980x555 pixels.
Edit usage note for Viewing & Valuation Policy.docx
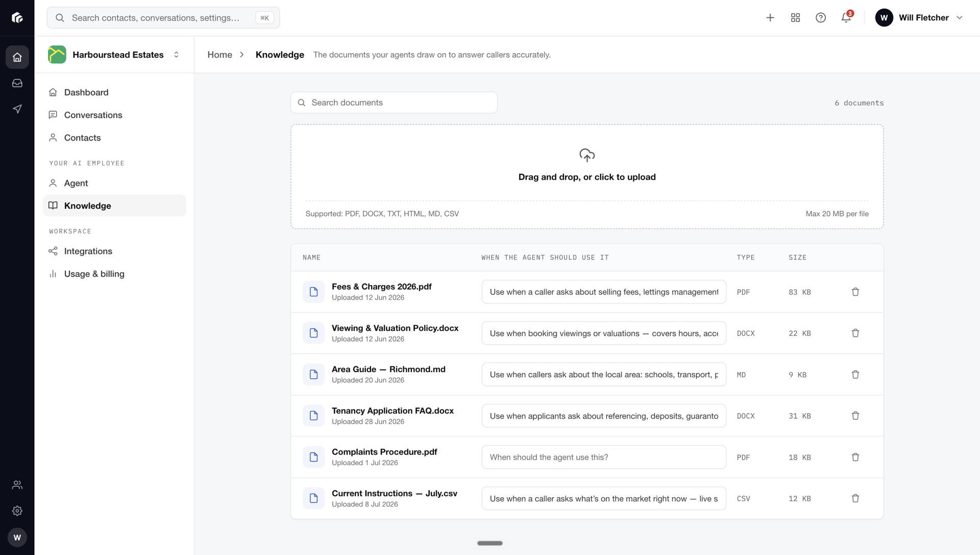click(604, 333)
